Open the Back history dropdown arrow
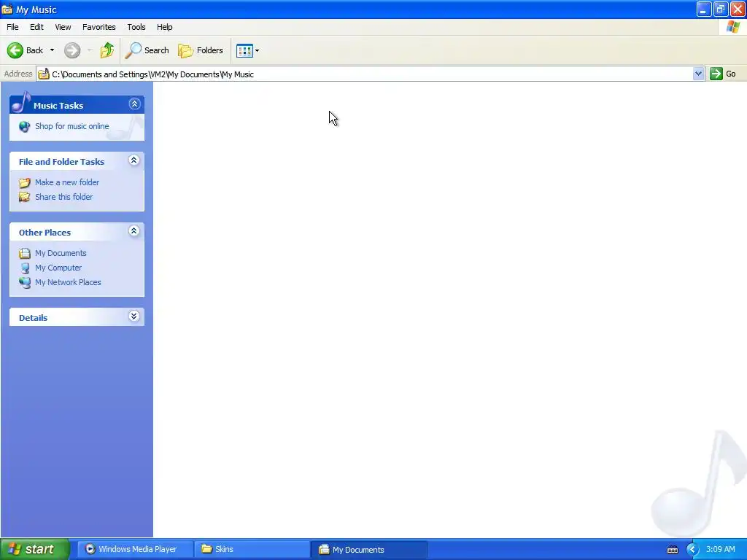The width and height of the screenshot is (747, 560). (52, 50)
